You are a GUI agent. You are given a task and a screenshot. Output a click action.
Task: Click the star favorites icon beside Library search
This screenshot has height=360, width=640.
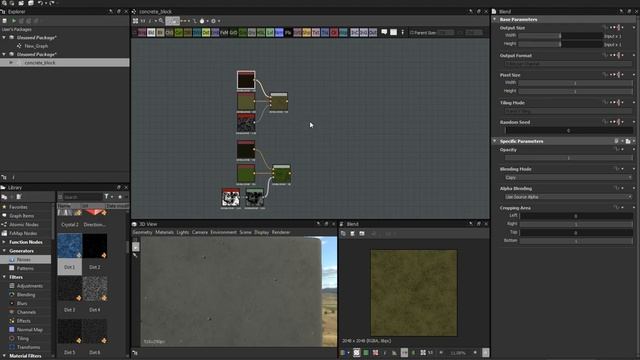[120, 197]
